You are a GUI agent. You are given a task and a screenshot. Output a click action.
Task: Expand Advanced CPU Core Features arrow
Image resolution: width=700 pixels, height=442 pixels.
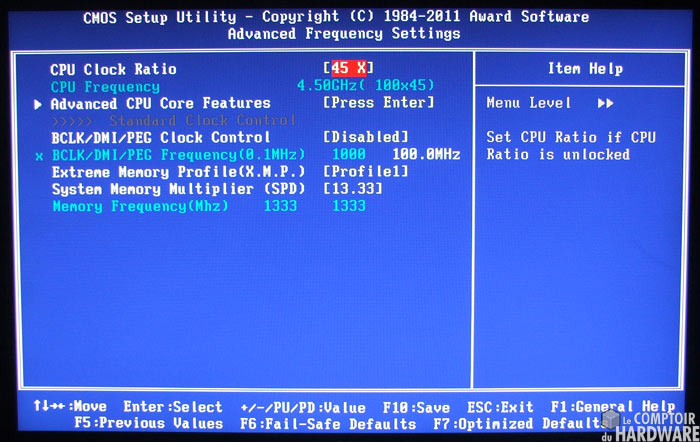[x=38, y=104]
